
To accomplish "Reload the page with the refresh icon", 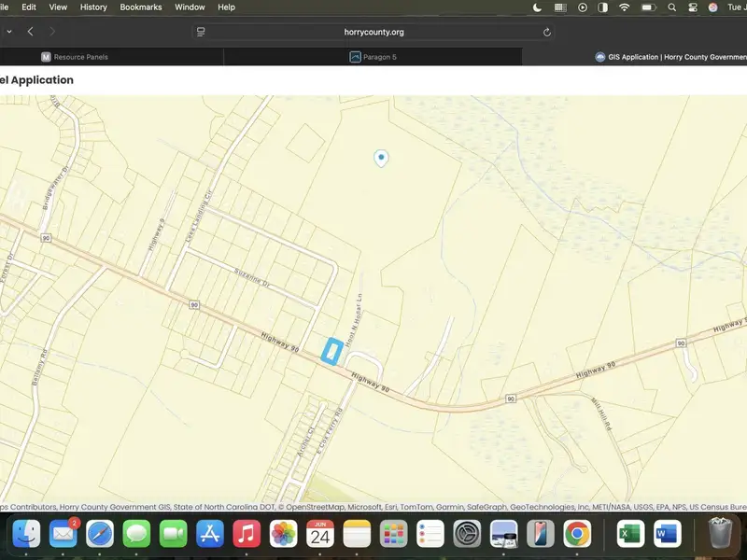I will tap(547, 32).
